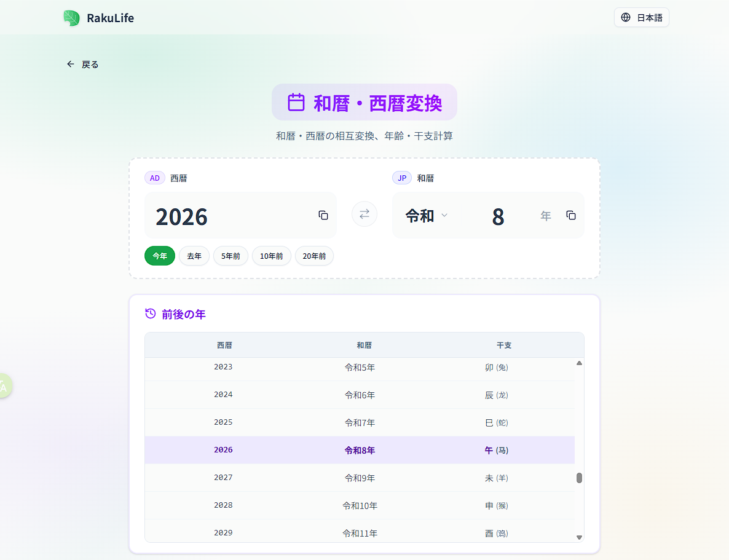729x560 pixels.
Task: Click the RakuLife leaf logo
Action: pyautogui.click(x=71, y=18)
